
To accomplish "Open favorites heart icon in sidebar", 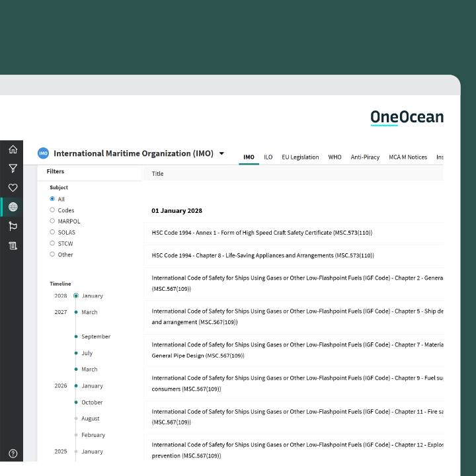I will (13, 188).
